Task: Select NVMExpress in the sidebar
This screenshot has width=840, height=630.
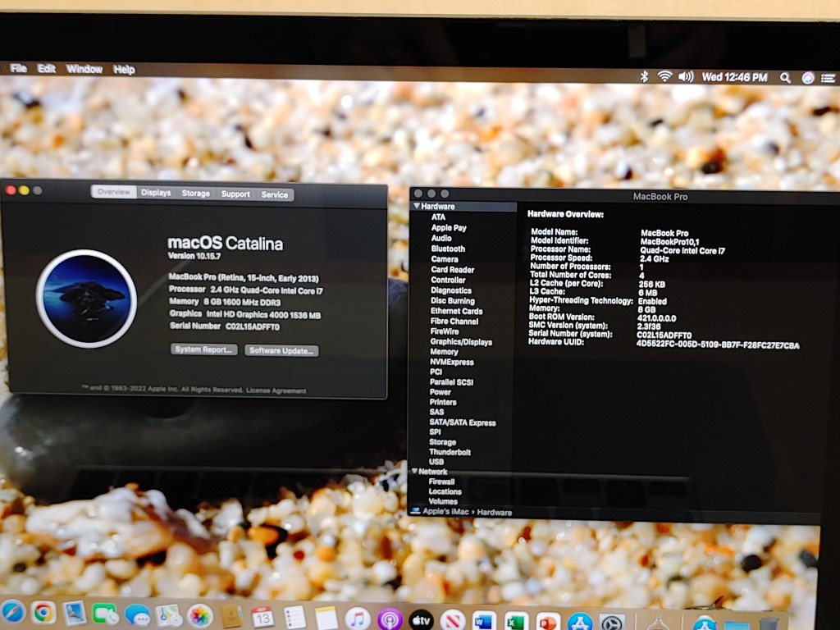Action: pos(452,362)
